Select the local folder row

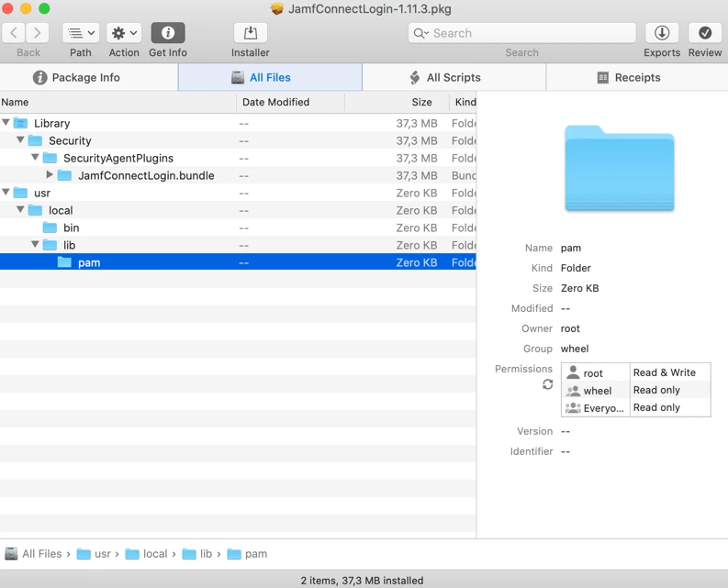coord(238,211)
